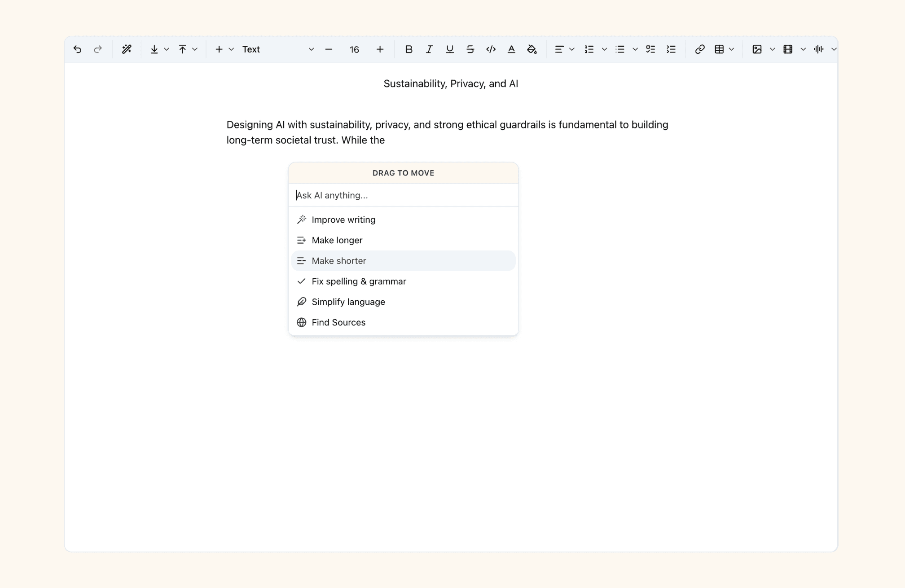Toggle italic formatting
The height and width of the screenshot is (588, 905).
tap(429, 49)
